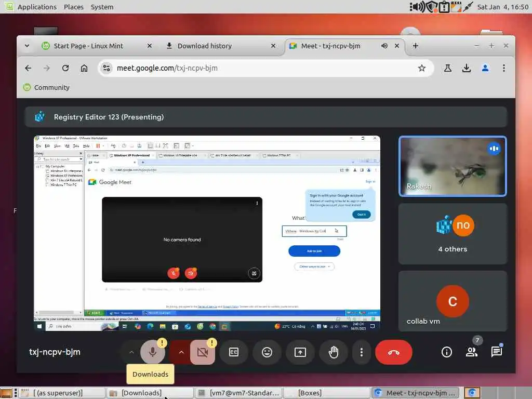Open more options three-dot menu in Meet

pos(362,352)
